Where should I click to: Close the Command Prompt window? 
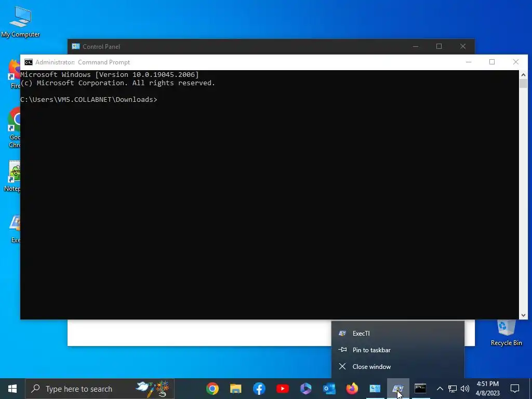[516, 62]
